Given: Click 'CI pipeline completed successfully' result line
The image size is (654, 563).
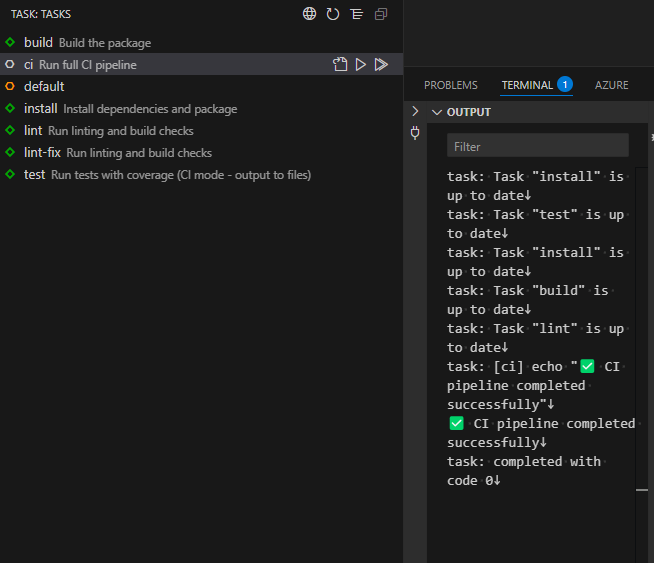Looking at the screenshot, I should click(541, 433).
